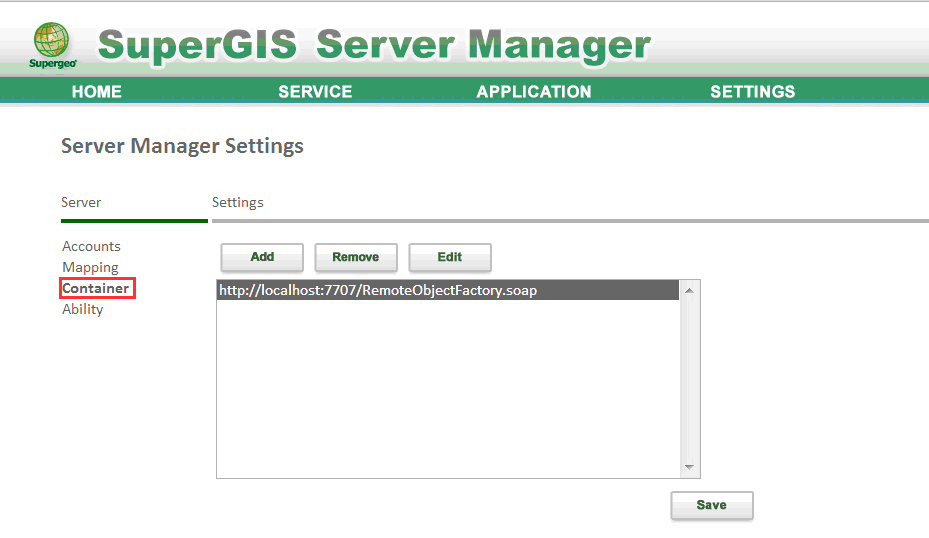The image size is (929, 538).
Task: Click the list scrollbar down arrow
Action: coord(689,467)
